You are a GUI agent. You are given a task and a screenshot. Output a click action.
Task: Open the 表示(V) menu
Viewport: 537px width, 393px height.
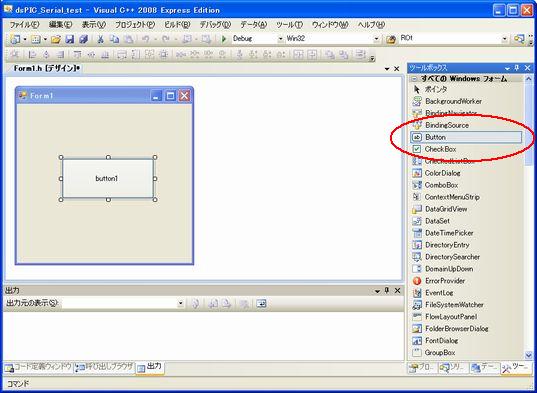pyautogui.click(x=93, y=25)
